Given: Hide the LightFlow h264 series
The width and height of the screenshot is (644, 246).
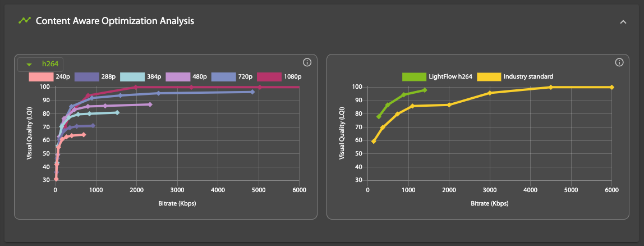Looking at the screenshot, I should tap(438, 77).
